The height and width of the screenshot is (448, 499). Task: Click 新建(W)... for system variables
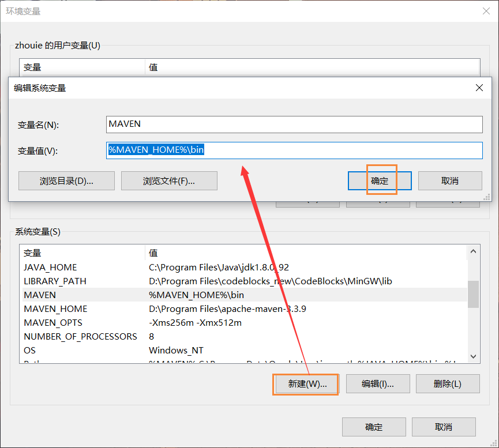tap(307, 384)
